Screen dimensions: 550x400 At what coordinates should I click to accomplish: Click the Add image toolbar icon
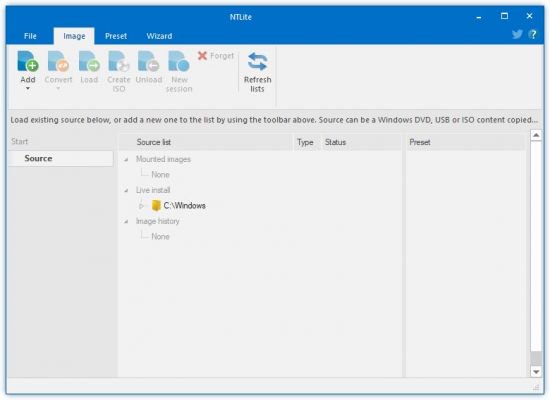pos(28,61)
